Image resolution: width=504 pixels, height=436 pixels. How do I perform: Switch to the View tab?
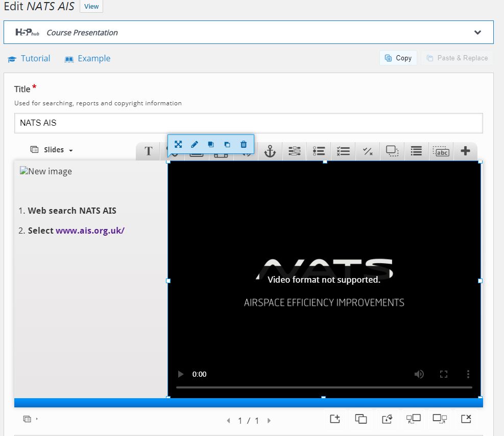[91, 6]
